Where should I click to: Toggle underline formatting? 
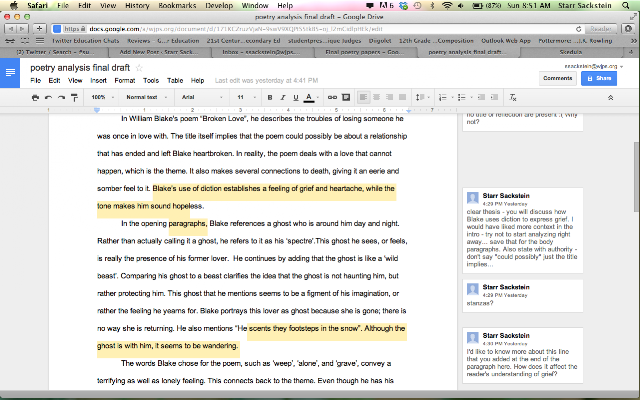click(296, 97)
